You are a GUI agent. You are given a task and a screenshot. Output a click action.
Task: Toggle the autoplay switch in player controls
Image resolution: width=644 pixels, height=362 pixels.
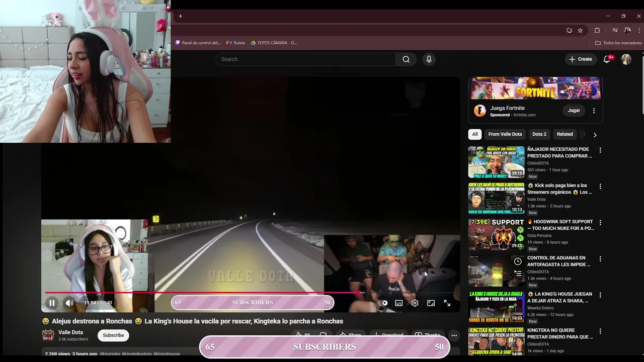tap(383, 303)
